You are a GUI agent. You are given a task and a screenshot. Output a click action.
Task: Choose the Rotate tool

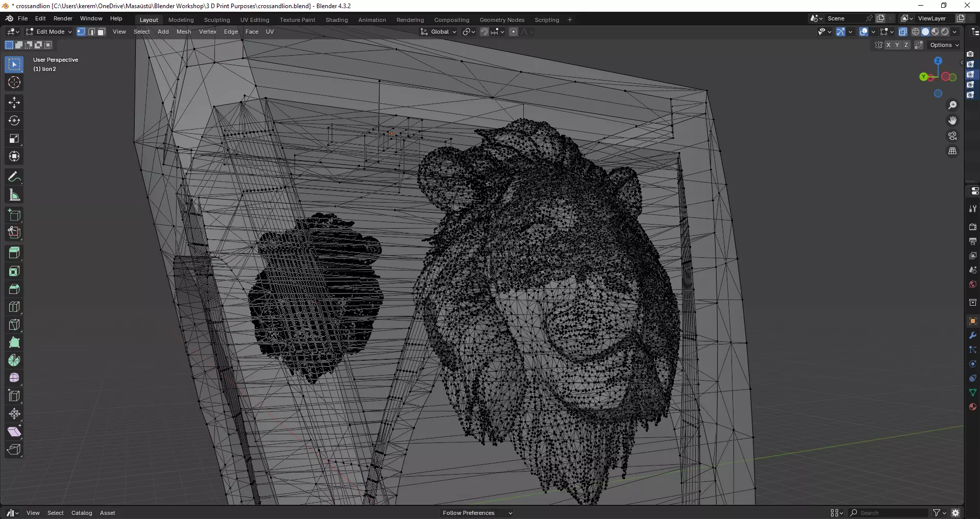pos(14,120)
